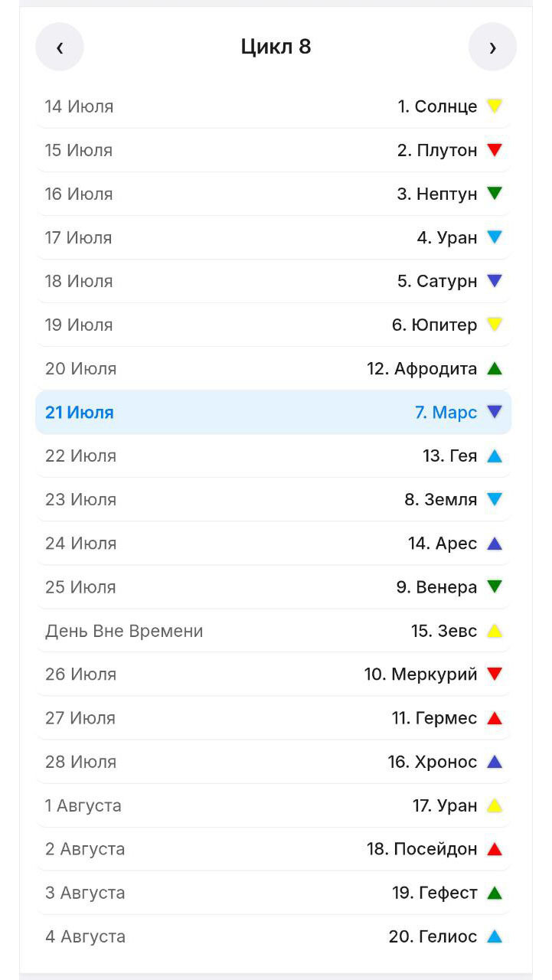
Task: Click the blue triangle next to Гелиос
Action: pos(495,936)
